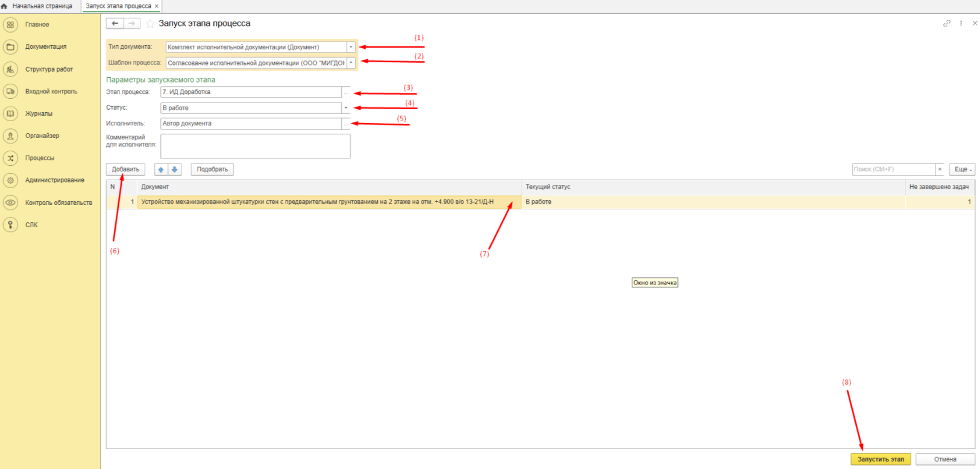The width and height of the screenshot is (980, 469).
Task: Click the Подобрать button
Action: [x=212, y=169]
